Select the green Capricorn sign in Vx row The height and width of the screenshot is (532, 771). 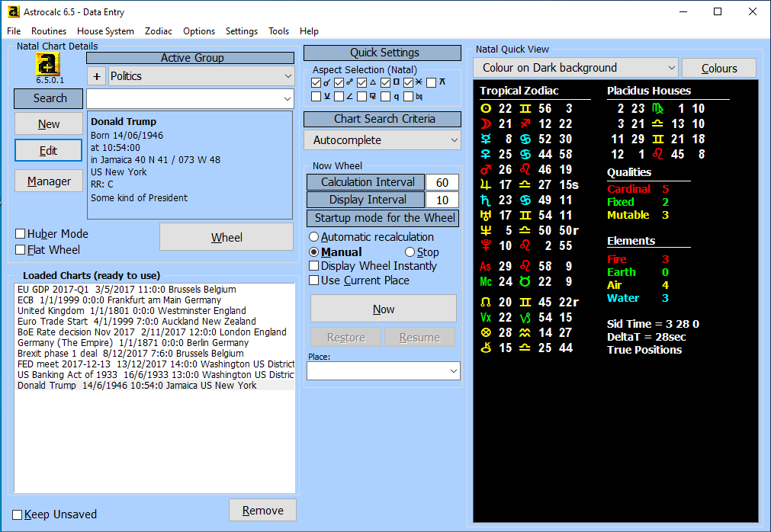[x=525, y=317]
